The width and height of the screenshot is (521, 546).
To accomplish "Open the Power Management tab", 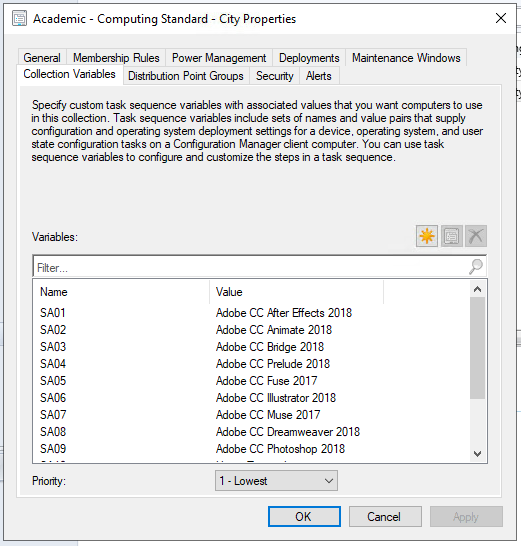I will tap(219, 58).
